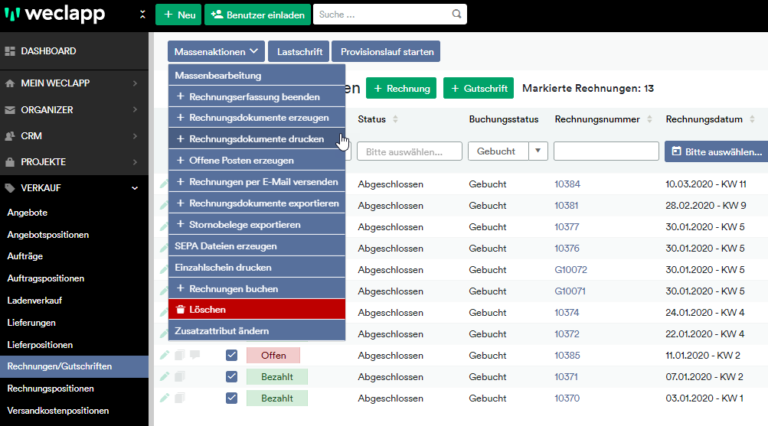Focus the Rechnungsnummer filter field
Image resolution: width=768 pixels, height=426 pixels.
coord(606,151)
